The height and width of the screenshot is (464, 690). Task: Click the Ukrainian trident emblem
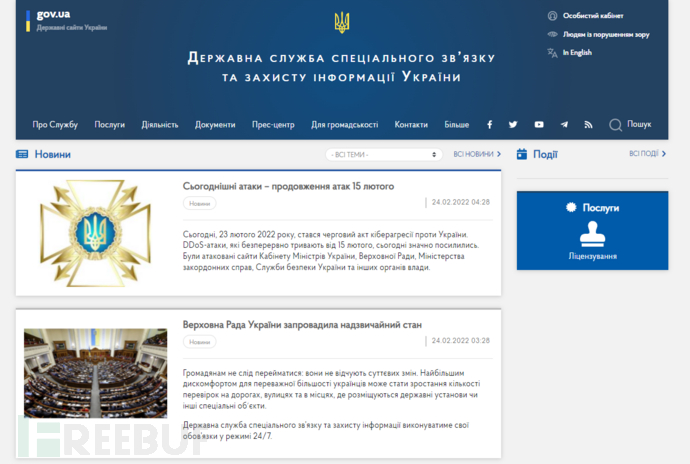click(x=342, y=22)
